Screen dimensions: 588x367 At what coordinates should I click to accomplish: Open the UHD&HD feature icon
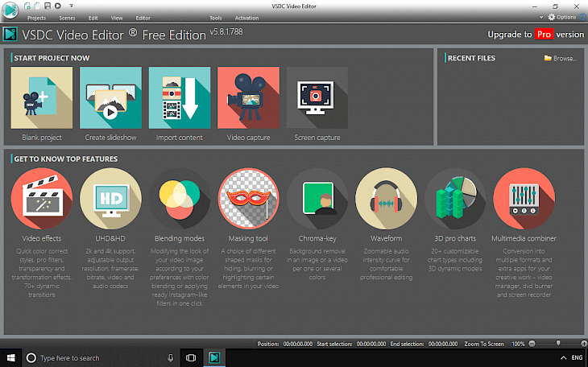click(110, 199)
